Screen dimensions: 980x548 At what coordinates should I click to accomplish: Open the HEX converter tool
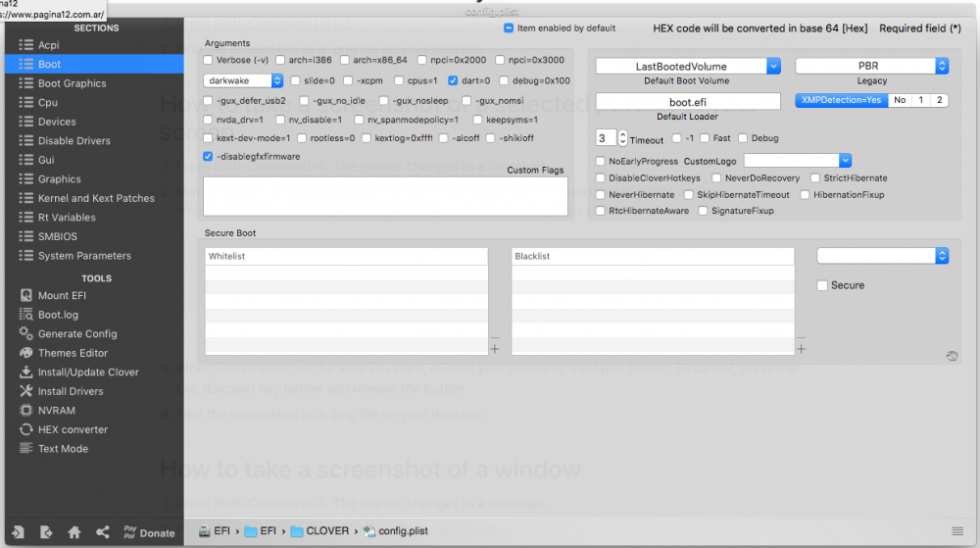tap(73, 430)
